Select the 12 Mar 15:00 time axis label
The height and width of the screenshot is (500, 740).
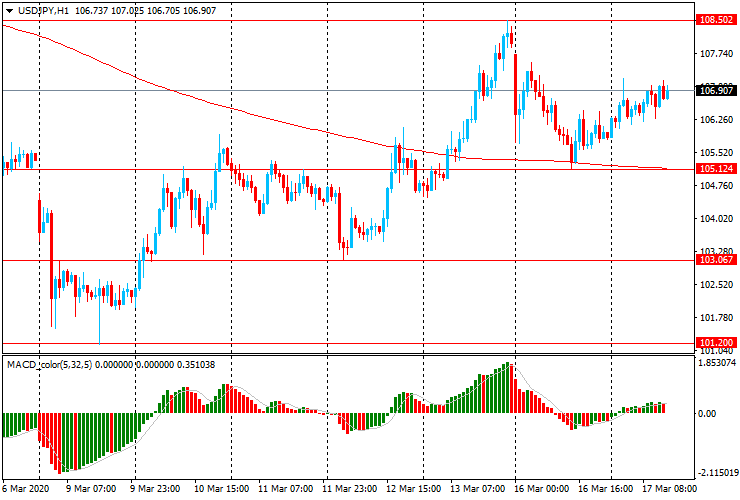tap(413, 488)
